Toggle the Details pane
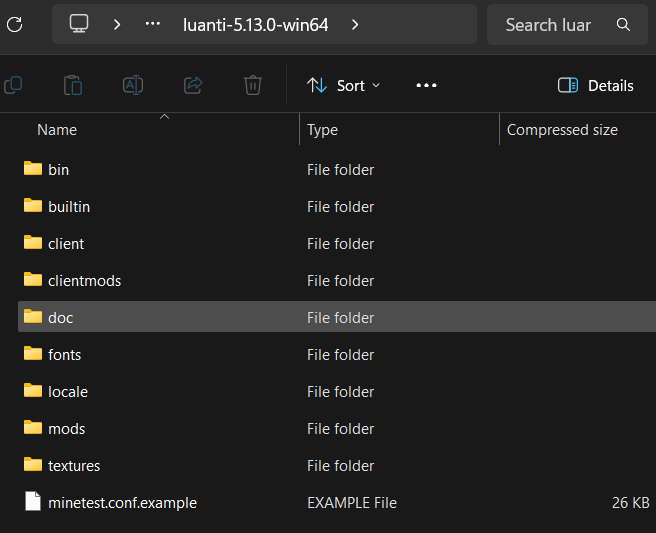 tap(596, 85)
